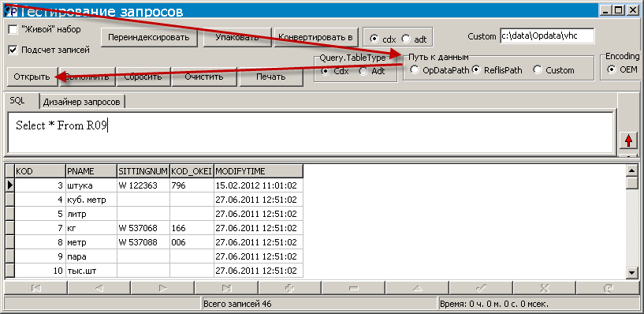
Task: Click the Выполнить button
Action: pyautogui.click(x=87, y=77)
